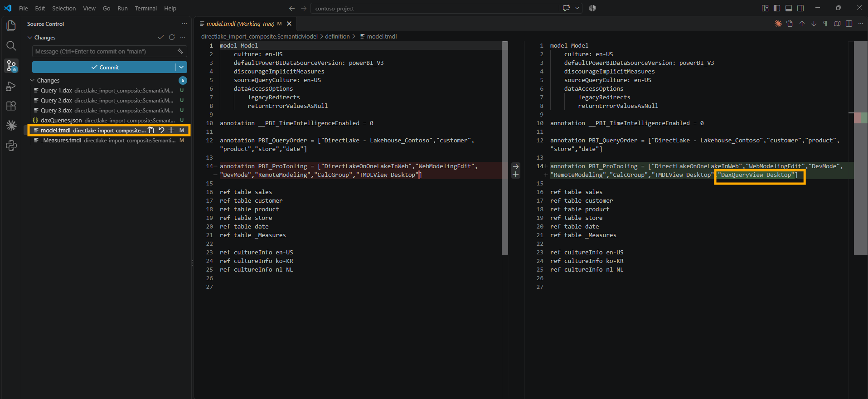This screenshot has height=399, width=868.
Task: Open the File menu
Action: click(24, 8)
